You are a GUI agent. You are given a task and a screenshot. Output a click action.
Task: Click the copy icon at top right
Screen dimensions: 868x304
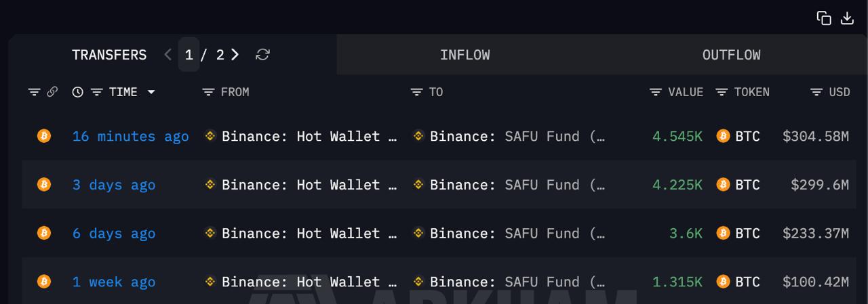(824, 18)
